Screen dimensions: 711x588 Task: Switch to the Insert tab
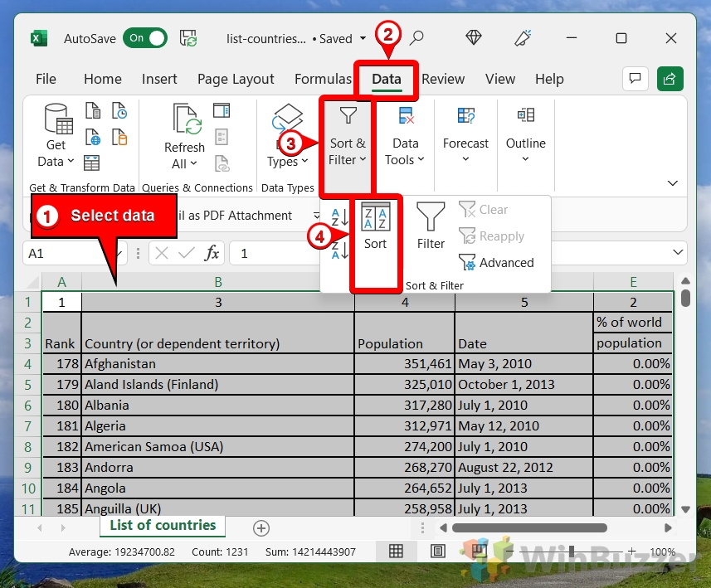point(159,79)
